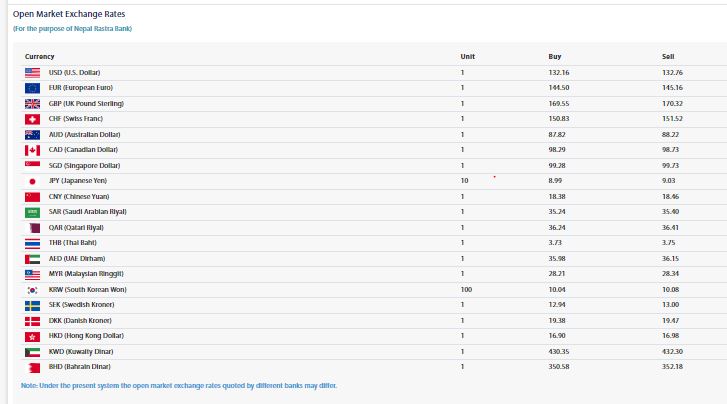Screen dimensions: 727x404
Task: Select the EUR buy rate 144.50
Action: 559,88
